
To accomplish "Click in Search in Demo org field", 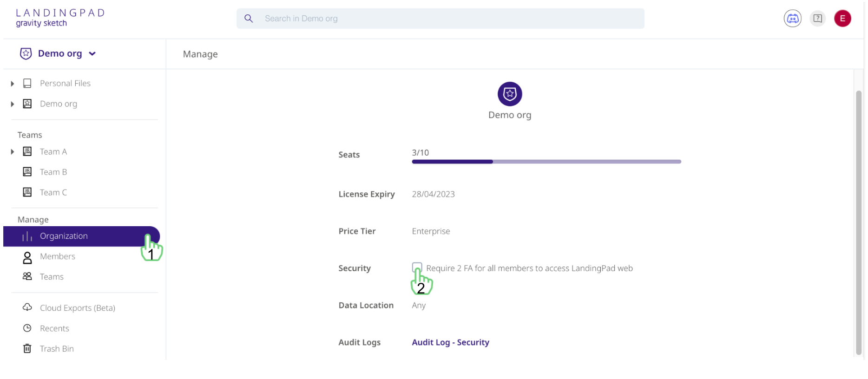I will point(440,19).
